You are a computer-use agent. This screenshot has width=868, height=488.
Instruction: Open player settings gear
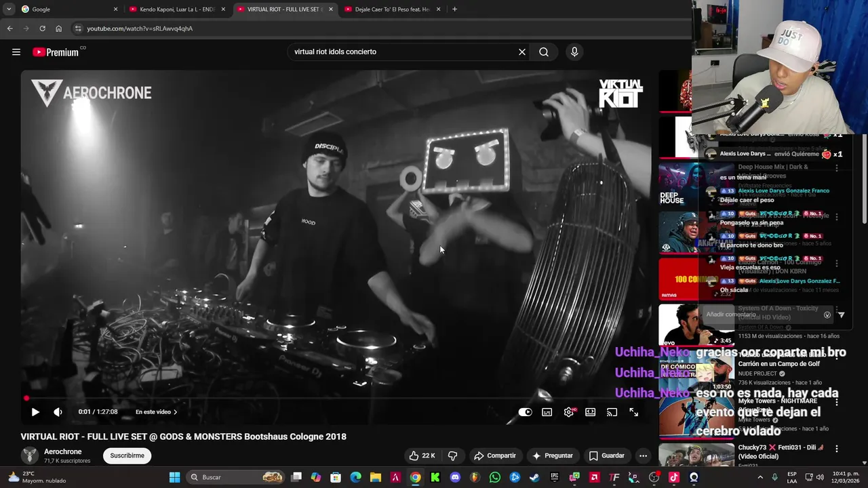tap(569, 412)
